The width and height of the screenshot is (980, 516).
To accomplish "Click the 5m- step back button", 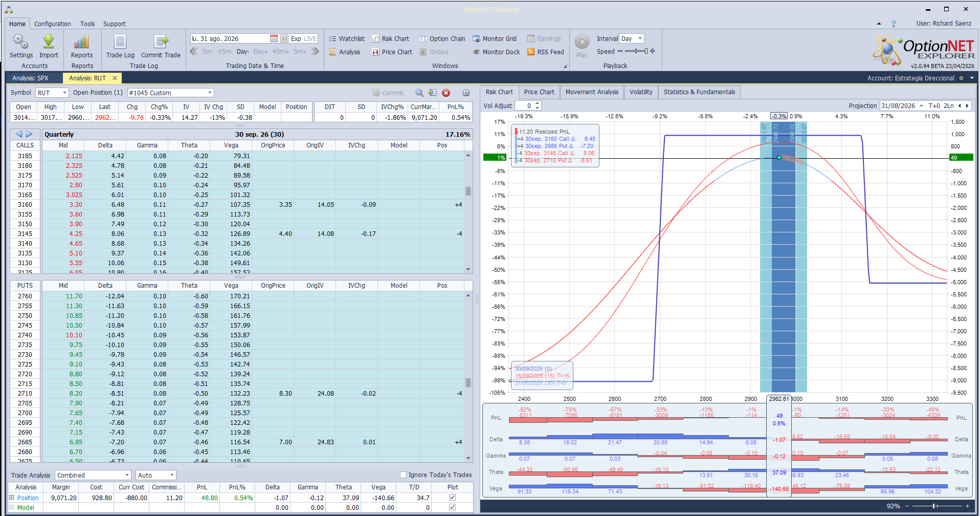I will [208, 52].
